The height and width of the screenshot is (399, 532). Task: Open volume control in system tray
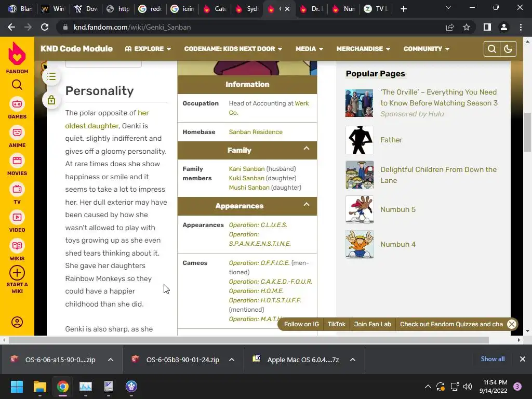[468, 387]
